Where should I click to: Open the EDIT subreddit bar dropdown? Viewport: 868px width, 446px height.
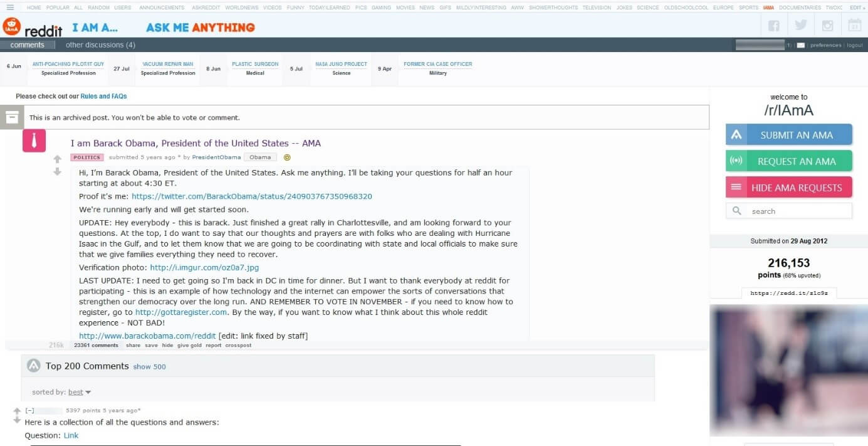(857, 8)
